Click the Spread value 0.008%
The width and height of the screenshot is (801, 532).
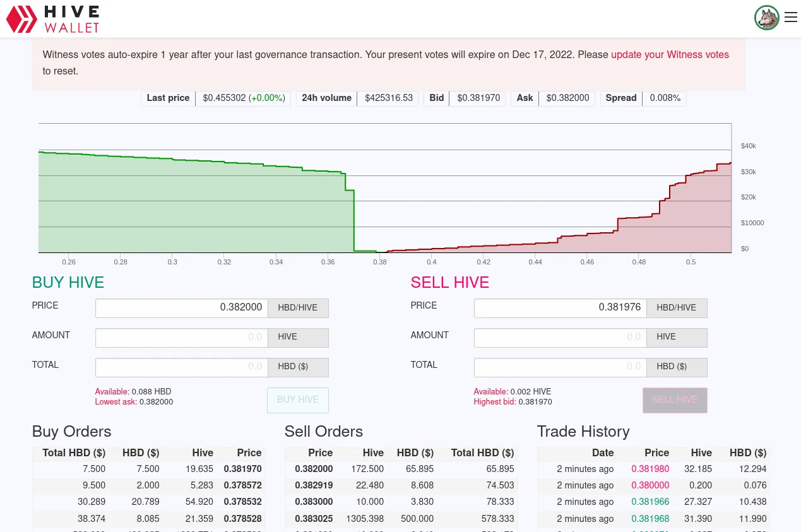pyautogui.click(x=665, y=98)
